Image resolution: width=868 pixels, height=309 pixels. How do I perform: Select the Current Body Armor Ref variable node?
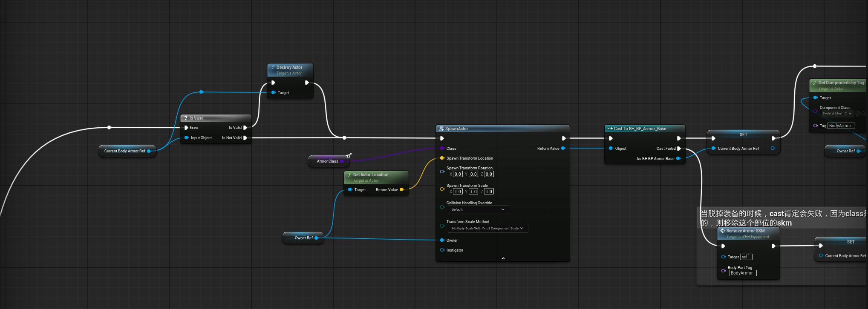tap(127, 151)
